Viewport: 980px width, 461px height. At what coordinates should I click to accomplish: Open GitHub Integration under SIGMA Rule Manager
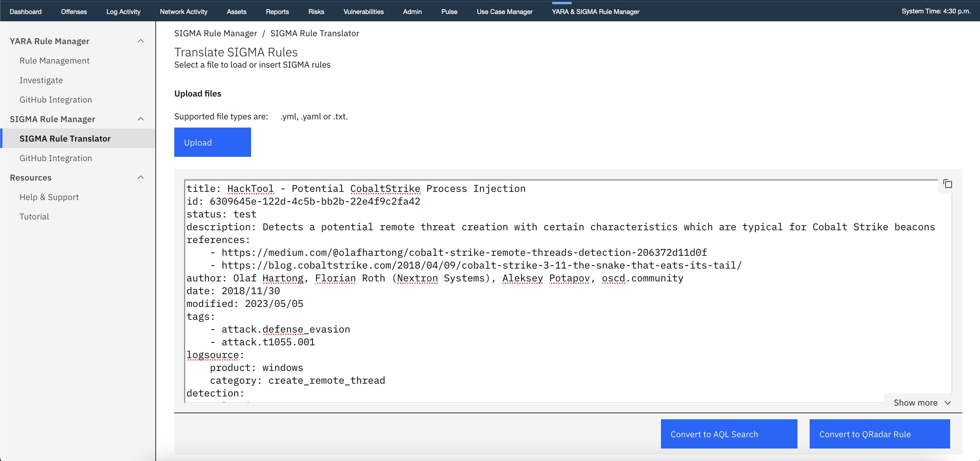click(x=55, y=158)
